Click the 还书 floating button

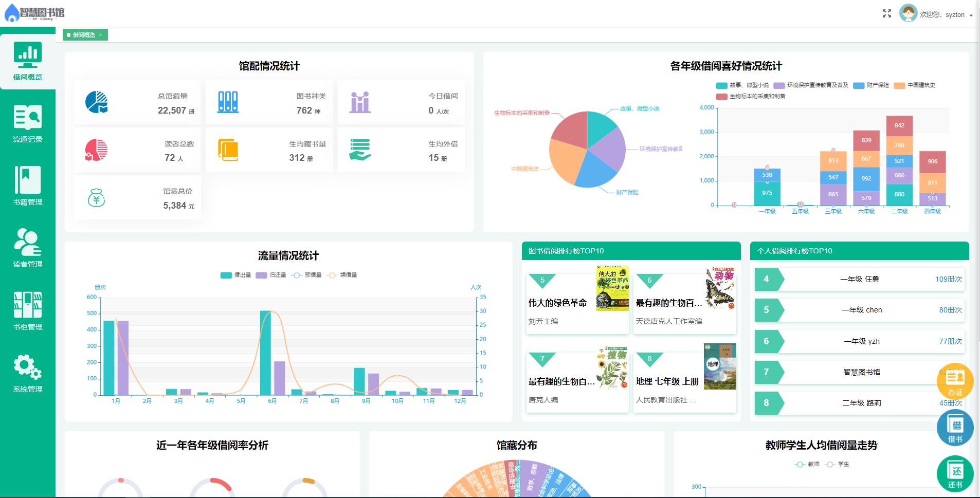pyautogui.click(x=955, y=474)
